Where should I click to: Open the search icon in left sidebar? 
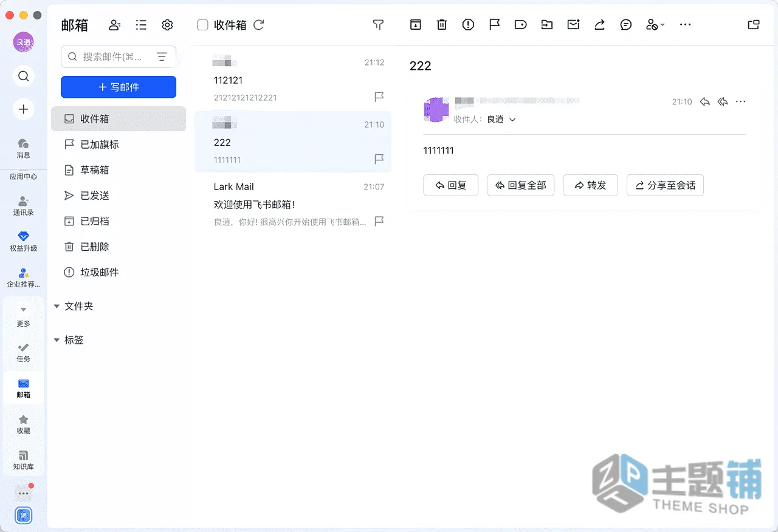coord(23,76)
